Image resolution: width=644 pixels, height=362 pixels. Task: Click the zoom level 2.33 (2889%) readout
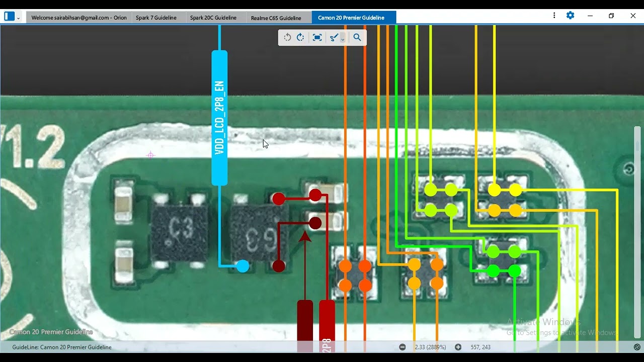[430, 347]
